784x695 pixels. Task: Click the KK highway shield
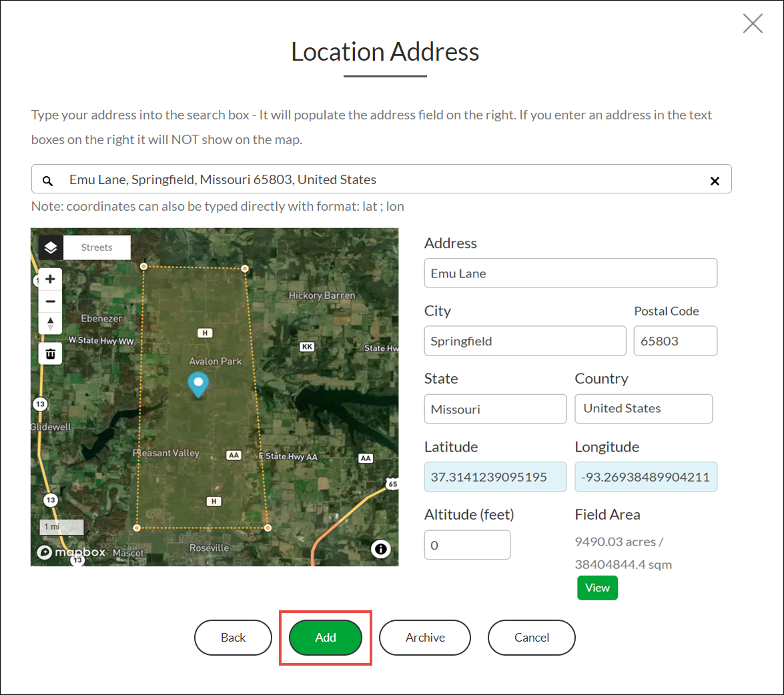click(307, 347)
